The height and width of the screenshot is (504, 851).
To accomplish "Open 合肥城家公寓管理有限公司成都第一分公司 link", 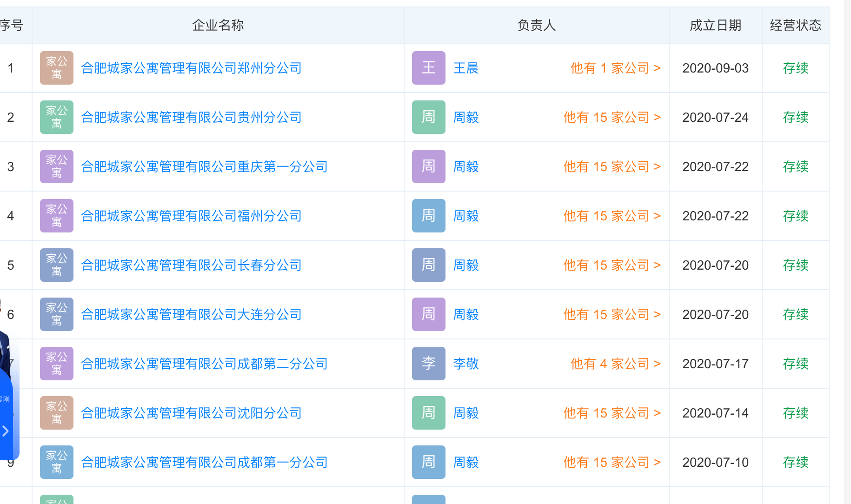I will tap(204, 463).
